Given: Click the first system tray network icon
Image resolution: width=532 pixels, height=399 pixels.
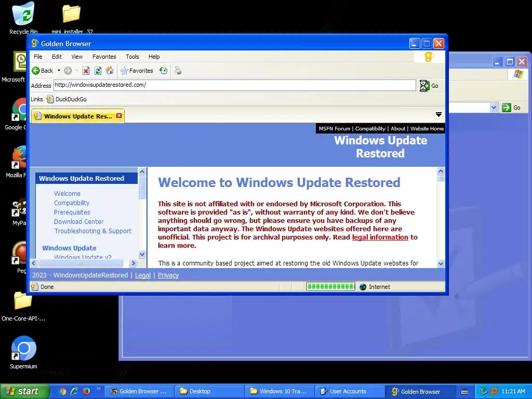Looking at the screenshot, I should (x=484, y=391).
